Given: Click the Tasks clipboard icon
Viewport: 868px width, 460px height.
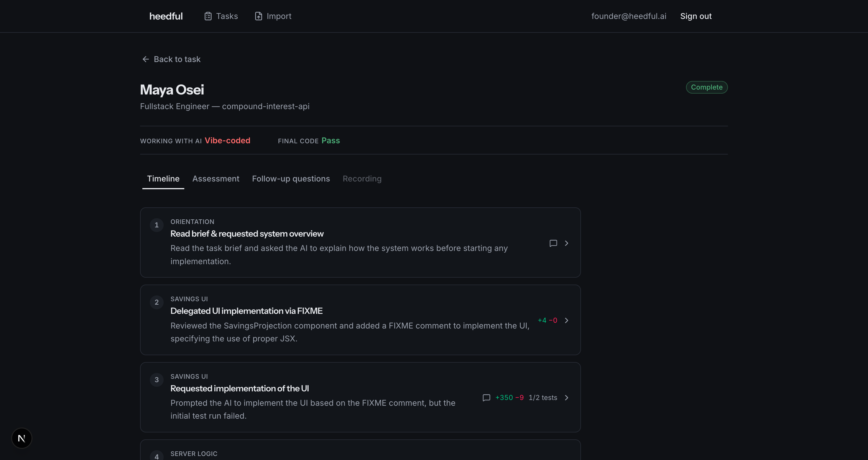Looking at the screenshot, I should click(x=208, y=16).
